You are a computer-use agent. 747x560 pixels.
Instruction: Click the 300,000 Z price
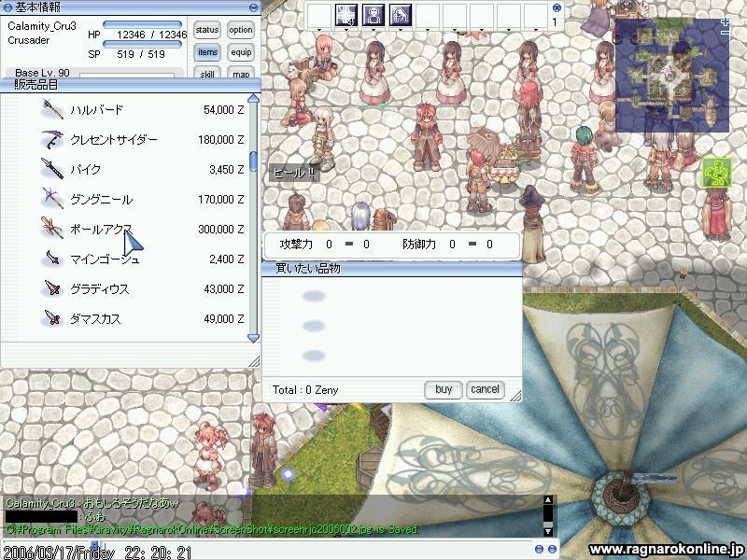click(221, 229)
